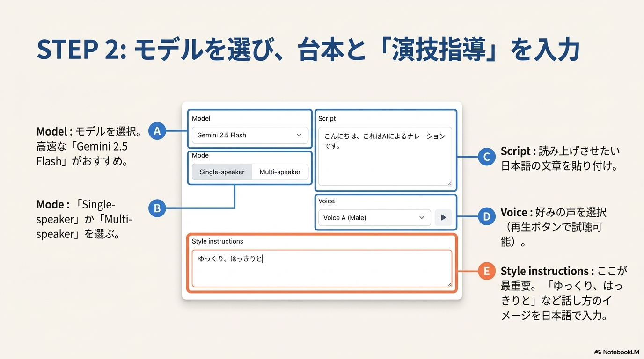
Task: Click the blue circle labeled B
Action: click(157, 208)
